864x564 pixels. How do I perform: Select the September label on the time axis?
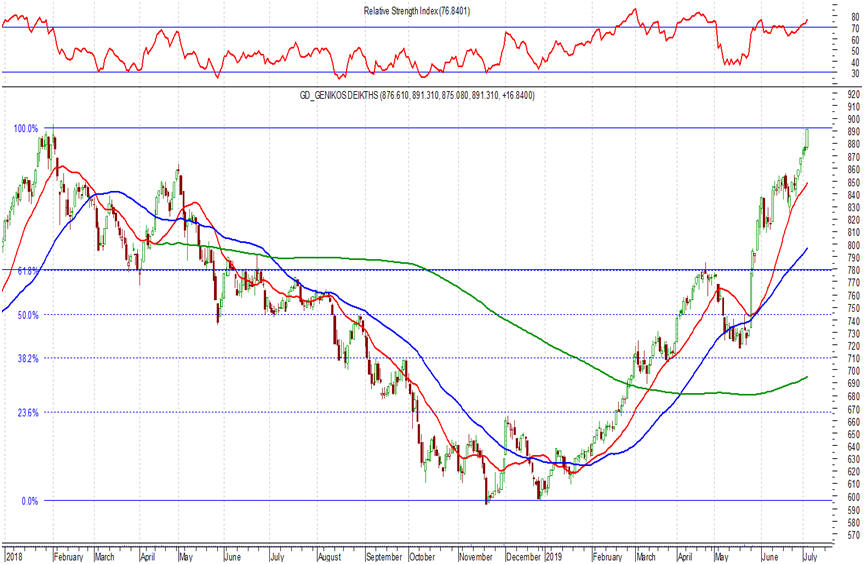384,557
